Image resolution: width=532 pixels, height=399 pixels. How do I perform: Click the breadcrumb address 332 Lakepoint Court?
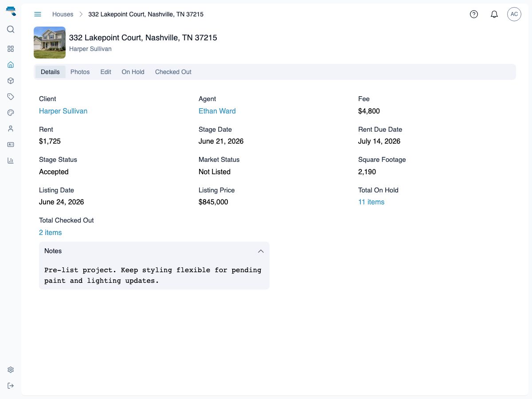146,14
